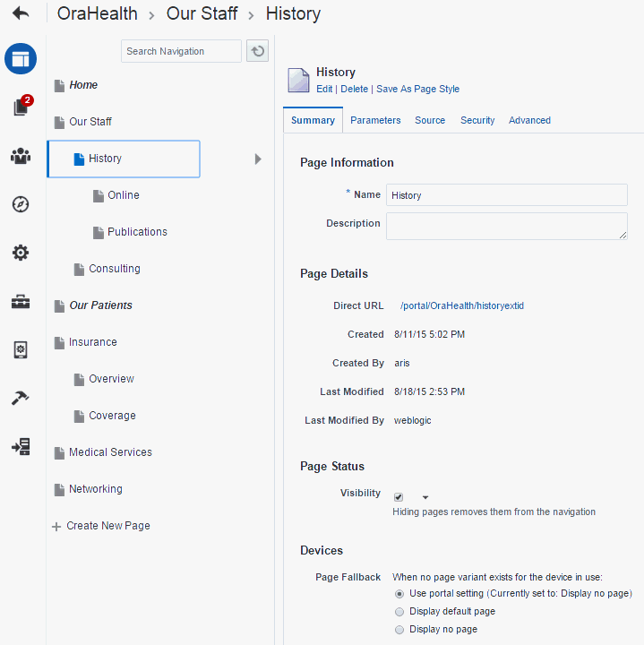This screenshot has height=645, width=644.
Task: Click Our Staff in the breadcrumb
Action: 202,13
